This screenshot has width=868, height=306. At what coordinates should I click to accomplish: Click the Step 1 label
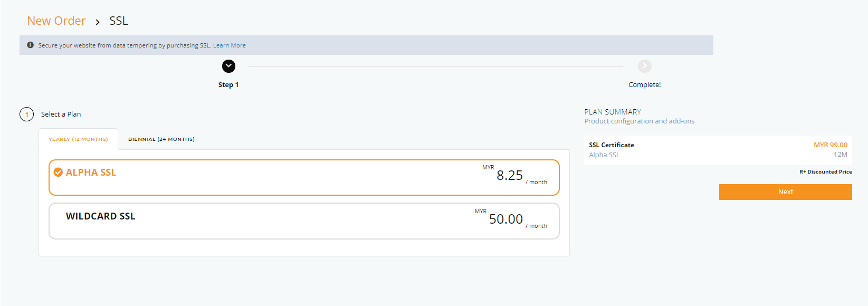[x=228, y=84]
